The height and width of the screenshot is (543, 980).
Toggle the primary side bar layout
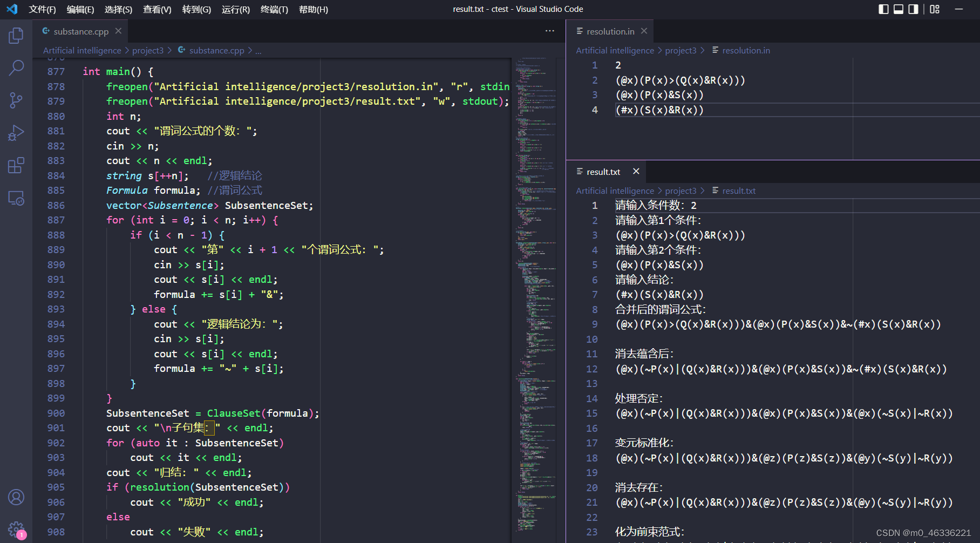(883, 9)
